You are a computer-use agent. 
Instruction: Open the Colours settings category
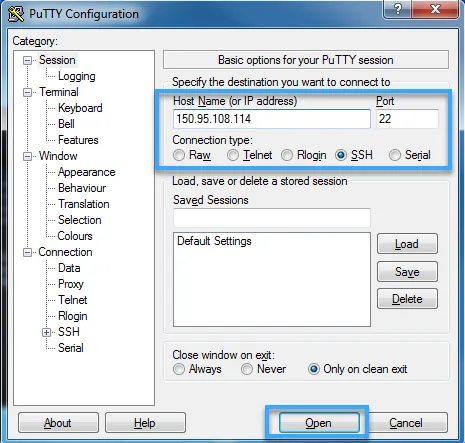point(75,236)
